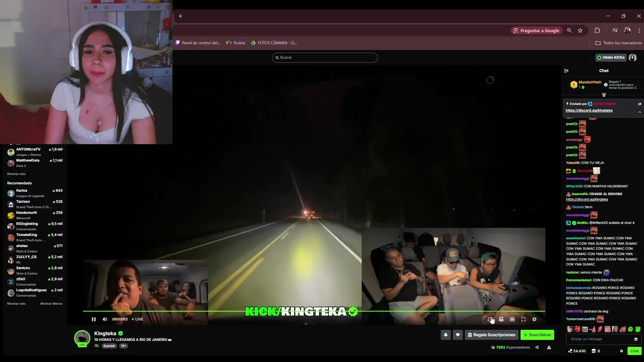
Task: Open video player settings gear
Action: coord(534,319)
